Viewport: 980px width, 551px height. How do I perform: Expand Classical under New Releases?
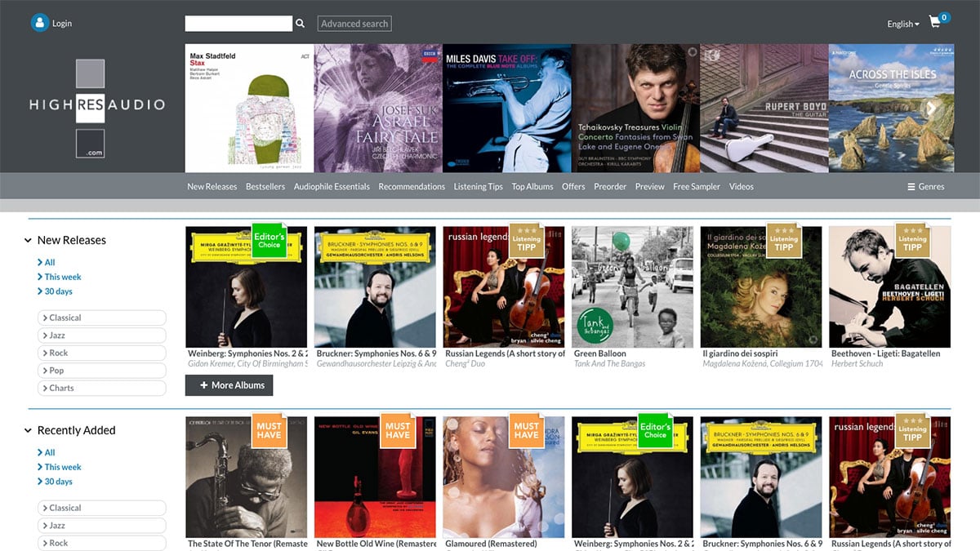(x=102, y=318)
